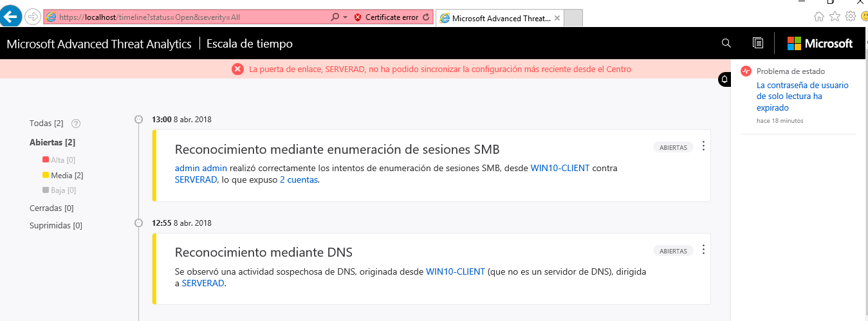Viewport: 868px width, 321px height.
Task: Open the address bar dropdown arrow
Action: coord(345,17)
